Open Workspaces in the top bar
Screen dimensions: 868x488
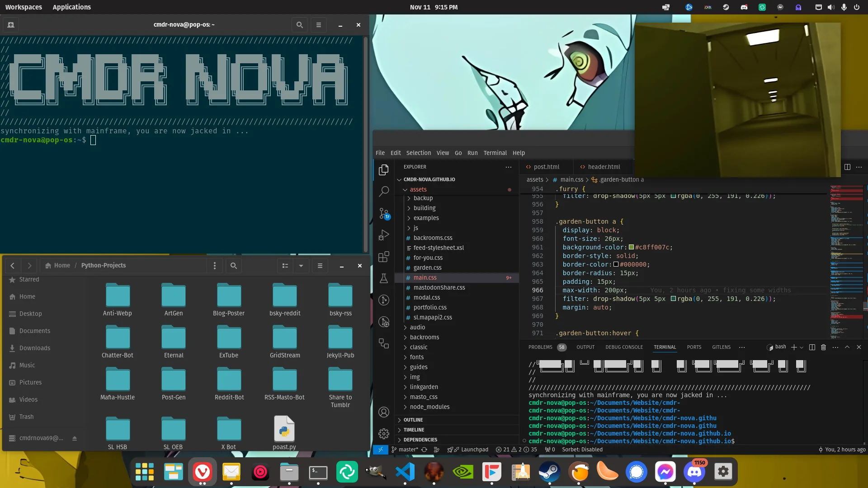click(24, 7)
